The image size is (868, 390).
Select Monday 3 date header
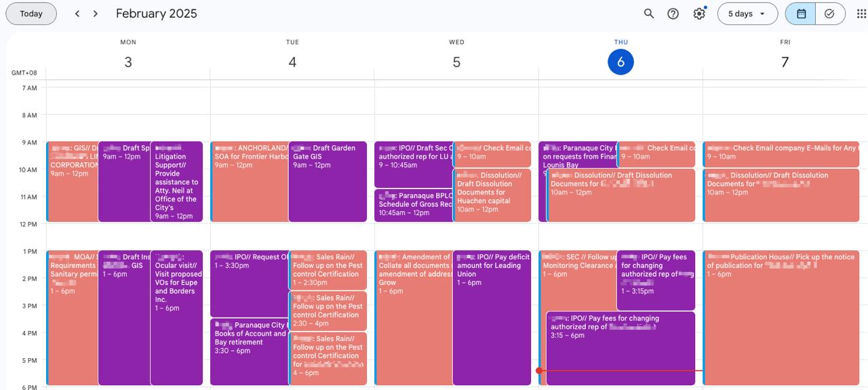click(128, 62)
